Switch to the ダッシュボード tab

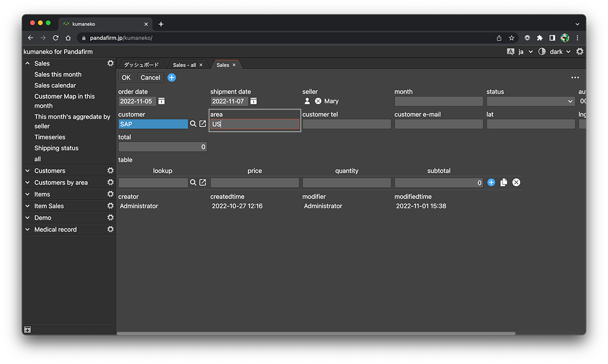tap(141, 65)
